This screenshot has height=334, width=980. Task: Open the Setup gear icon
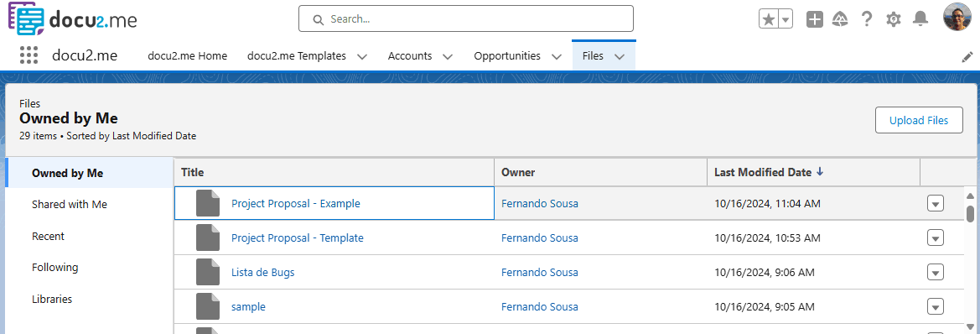(x=893, y=19)
